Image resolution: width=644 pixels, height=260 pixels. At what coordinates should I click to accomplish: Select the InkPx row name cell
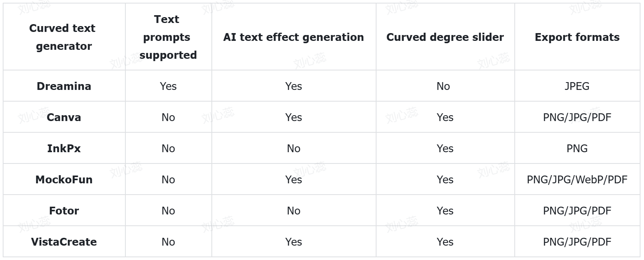(64, 148)
